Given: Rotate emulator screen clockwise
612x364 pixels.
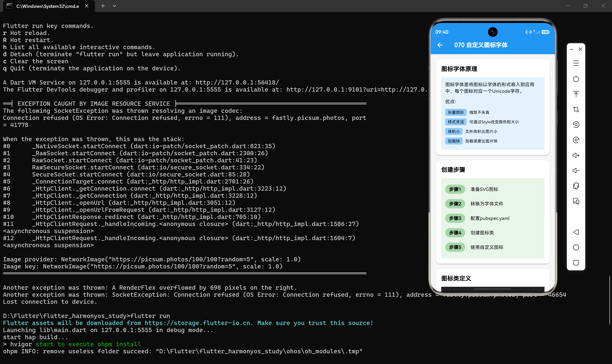Looking at the screenshot, I should 576,140.
